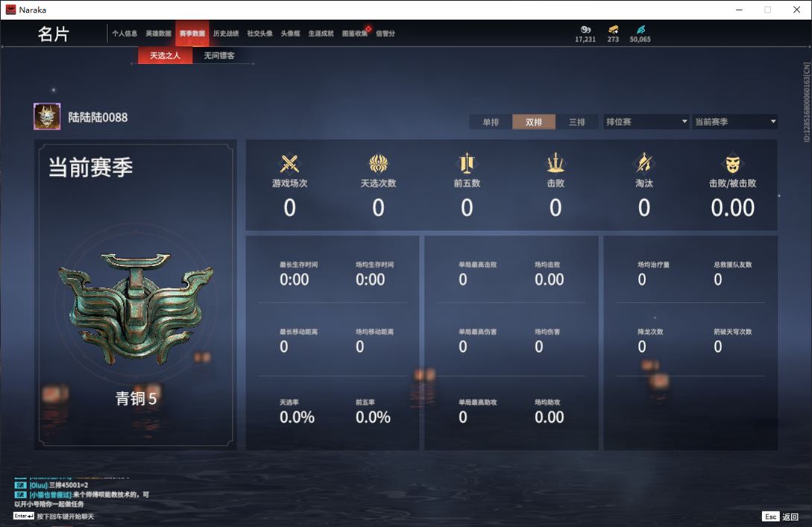Click the Naraka app icon in title bar
The width and height of the screenshot is (812, 527).
click(x=10, y=10)
